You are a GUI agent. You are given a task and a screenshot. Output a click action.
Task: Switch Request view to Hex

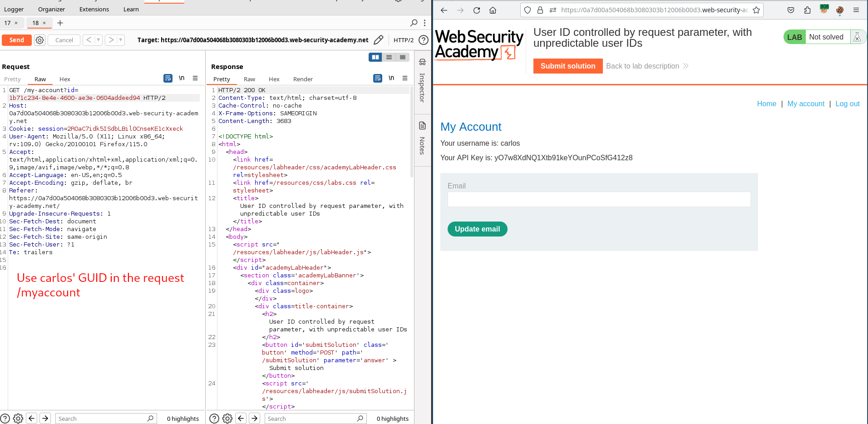pos(65,79)
